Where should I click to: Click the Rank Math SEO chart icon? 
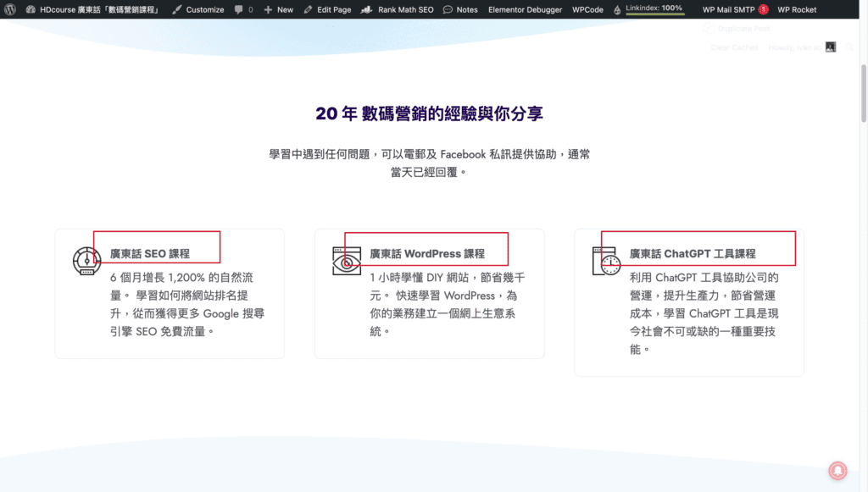[x=366, y=9]
